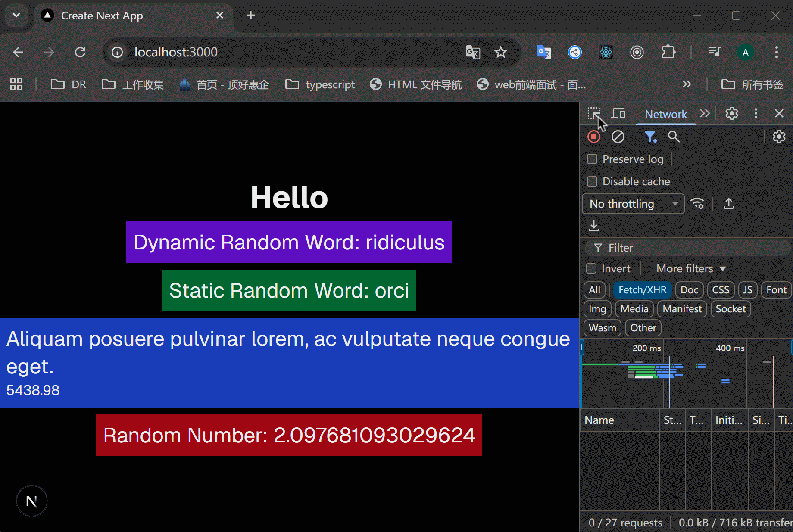This screenshot has width=793, height=532.
Task: Toggle the device toolbar icon
Action: (x=618, y=114)
